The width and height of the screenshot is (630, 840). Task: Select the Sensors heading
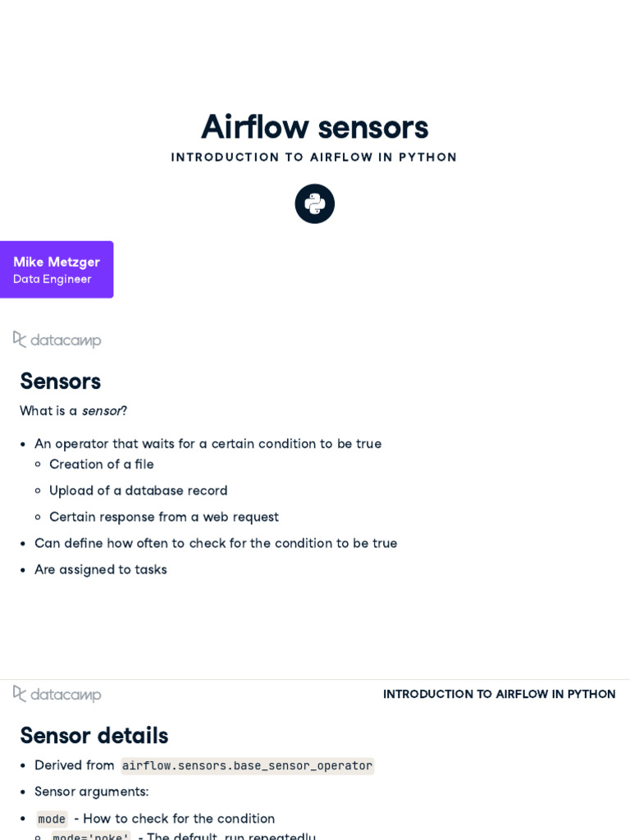(x=61, y=381)
